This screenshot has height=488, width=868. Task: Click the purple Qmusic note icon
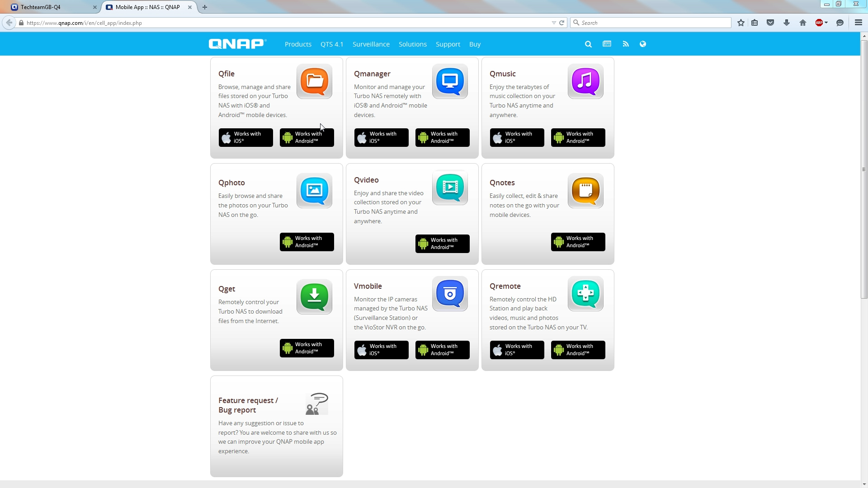585,81
